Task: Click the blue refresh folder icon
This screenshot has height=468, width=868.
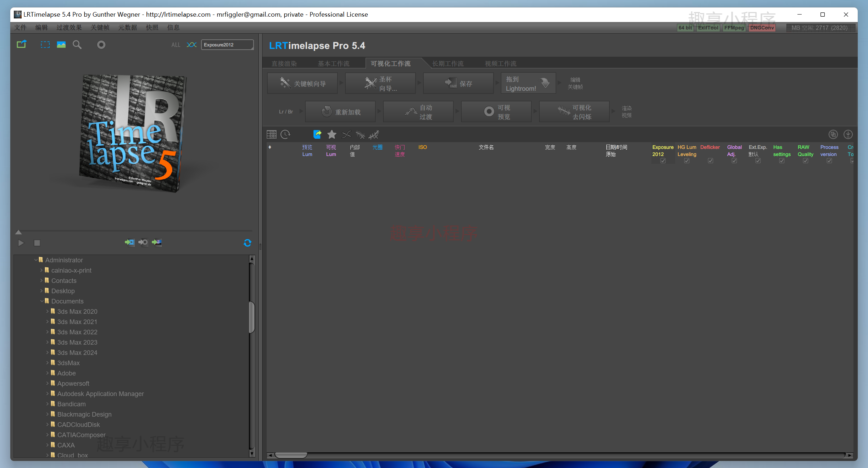Action: point(247,243)
